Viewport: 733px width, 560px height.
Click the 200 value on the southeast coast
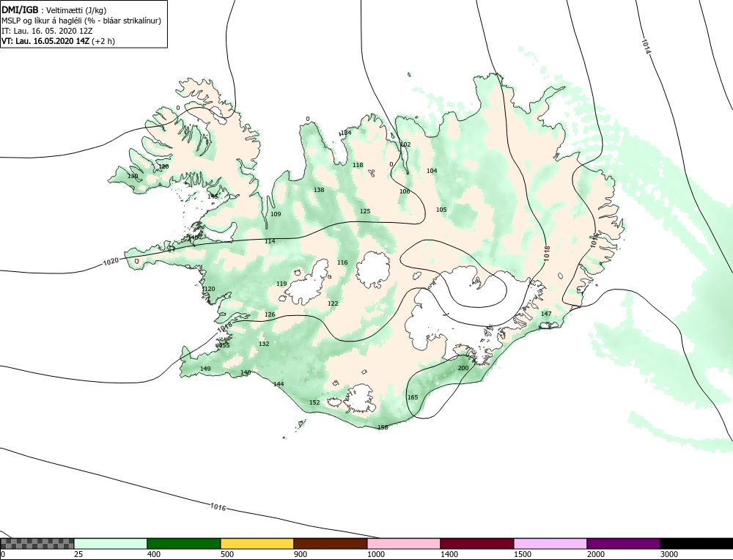[463, 368]
